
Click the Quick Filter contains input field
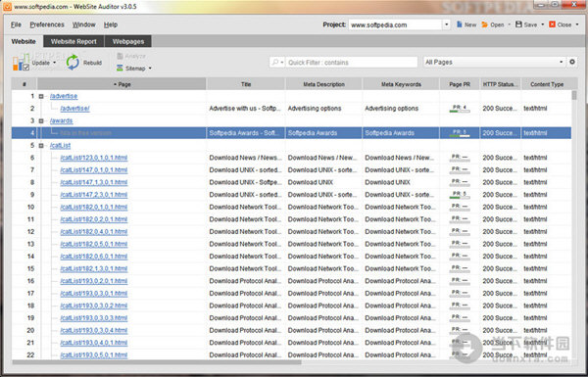click(352, 63)
